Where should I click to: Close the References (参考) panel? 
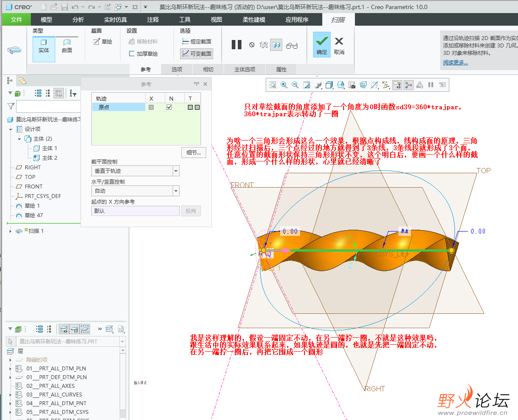[205, 84]
